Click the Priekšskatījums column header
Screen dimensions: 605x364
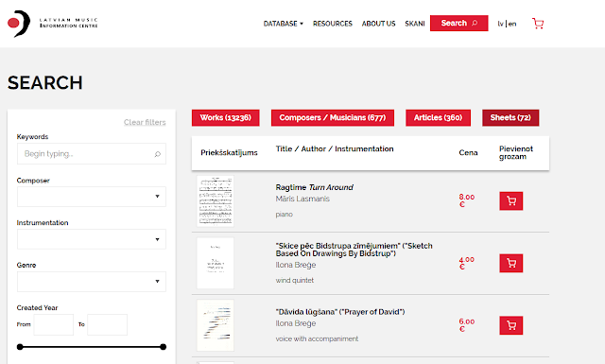[x=229, y=153]
